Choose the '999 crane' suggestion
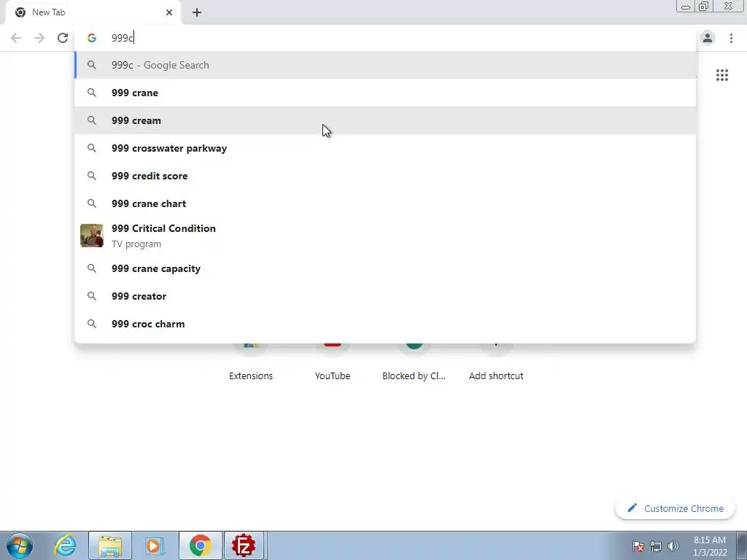747x560 pixels. [x=385, y=93]
